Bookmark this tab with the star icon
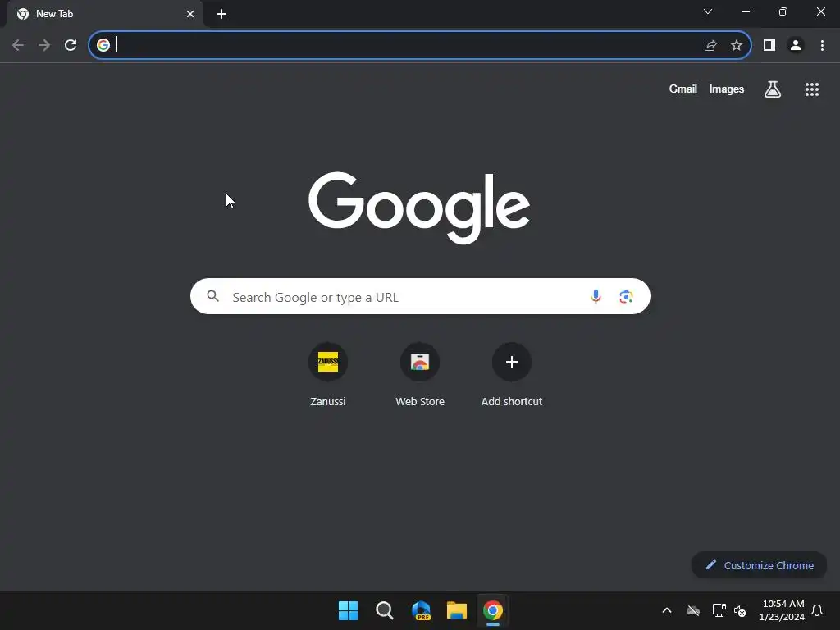Viewport: 840px width, 630px height. click(x=737, y=46)
